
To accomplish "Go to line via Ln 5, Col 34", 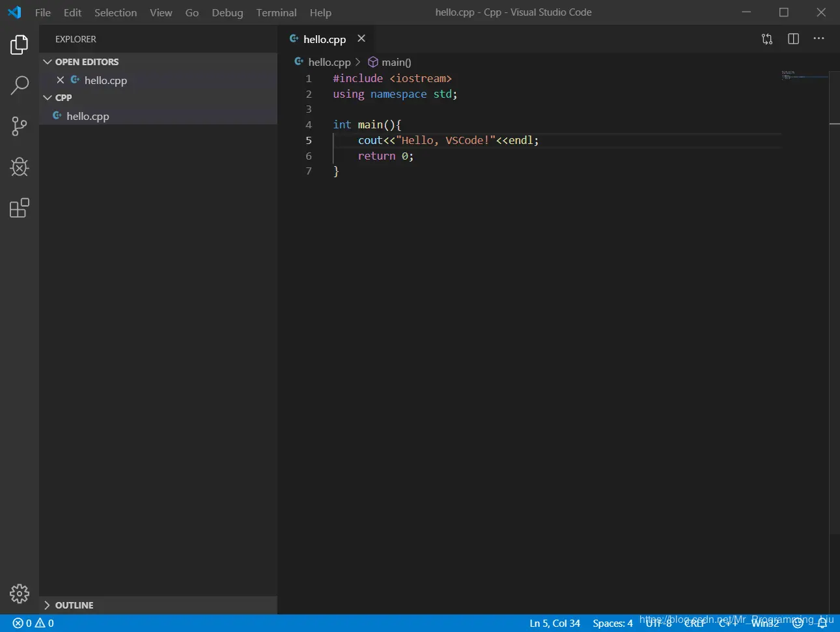I will 555,623.
